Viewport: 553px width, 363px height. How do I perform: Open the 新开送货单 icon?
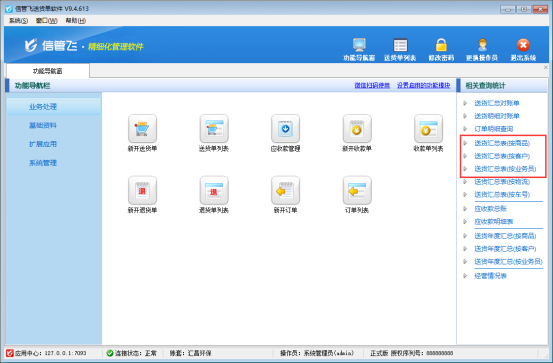[x=142, y=129]
